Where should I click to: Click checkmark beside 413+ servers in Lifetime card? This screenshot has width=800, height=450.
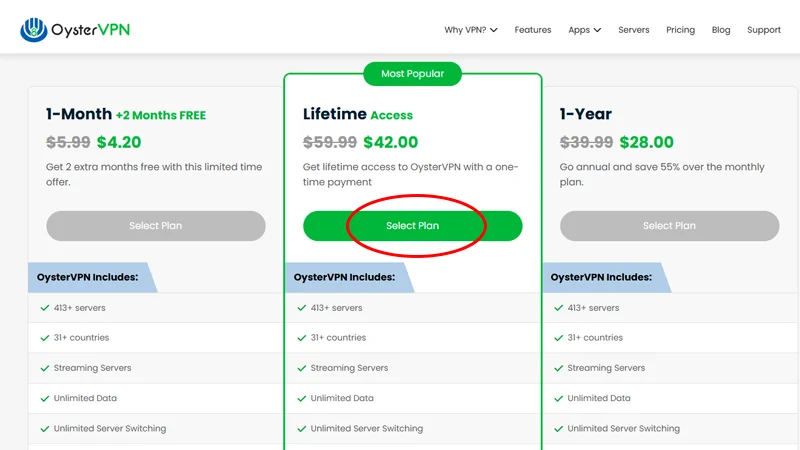302,308
